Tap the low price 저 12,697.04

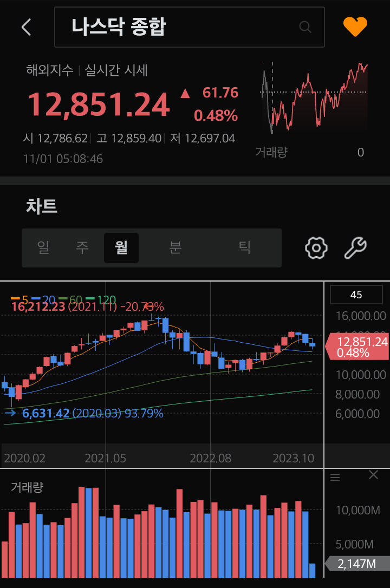(x=203, y=139)
